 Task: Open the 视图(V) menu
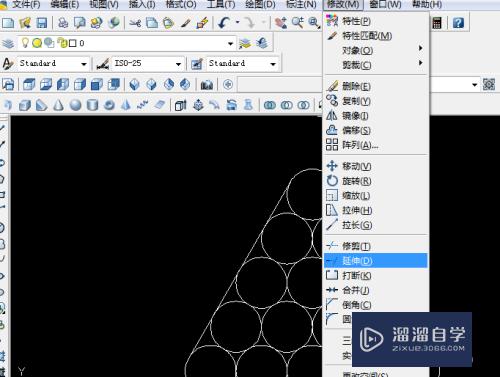104,5
